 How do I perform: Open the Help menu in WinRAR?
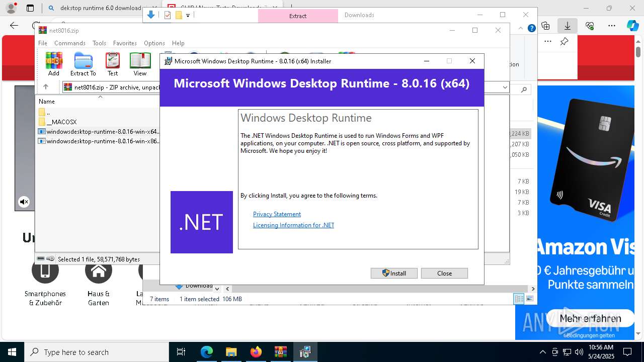(x=178, y=43)
